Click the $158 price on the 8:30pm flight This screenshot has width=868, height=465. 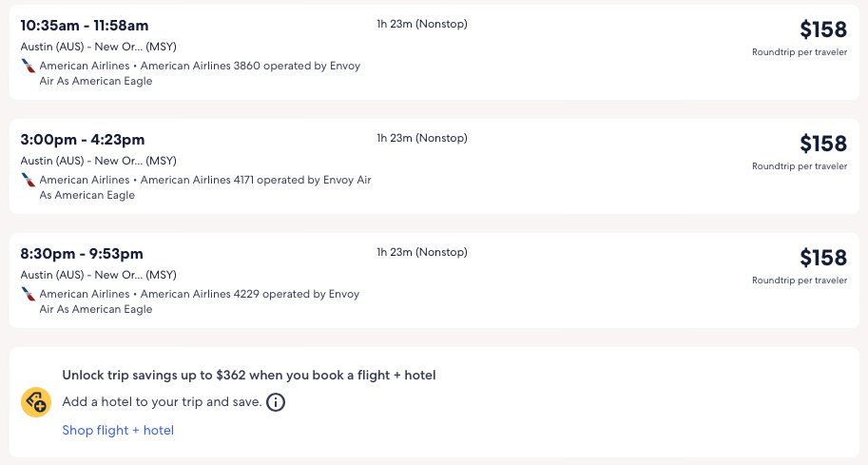pyautogui.click(x=822, y=258)
